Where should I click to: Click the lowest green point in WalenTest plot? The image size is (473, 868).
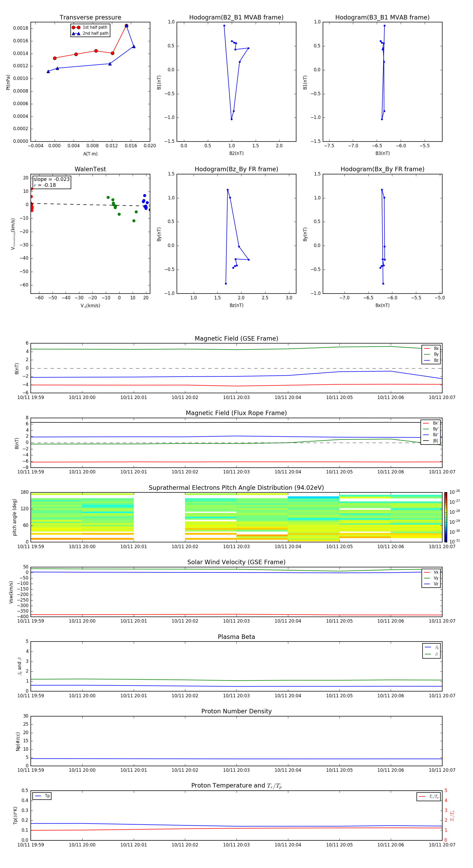coord(134,221)
